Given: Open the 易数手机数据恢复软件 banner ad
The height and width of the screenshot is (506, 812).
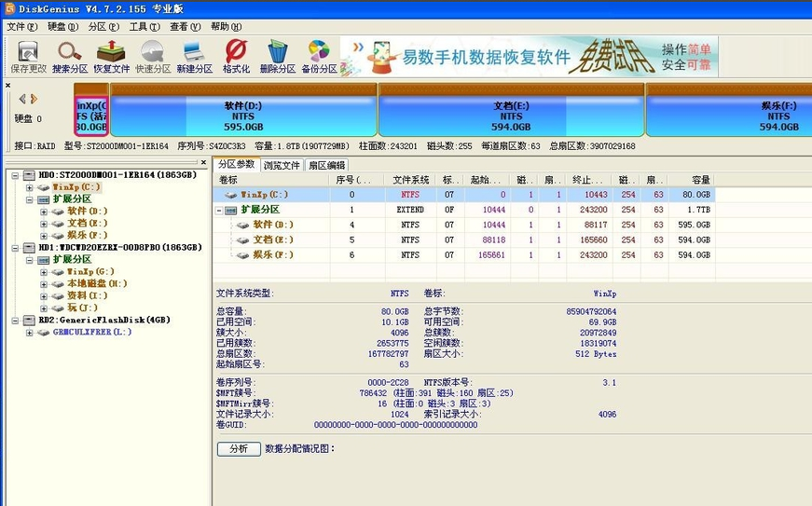Looking at the screenshot, I should 529,57.
